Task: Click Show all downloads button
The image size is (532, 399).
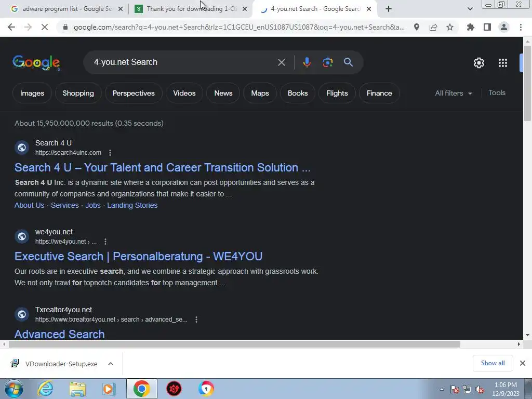Action: click(493, 363)
